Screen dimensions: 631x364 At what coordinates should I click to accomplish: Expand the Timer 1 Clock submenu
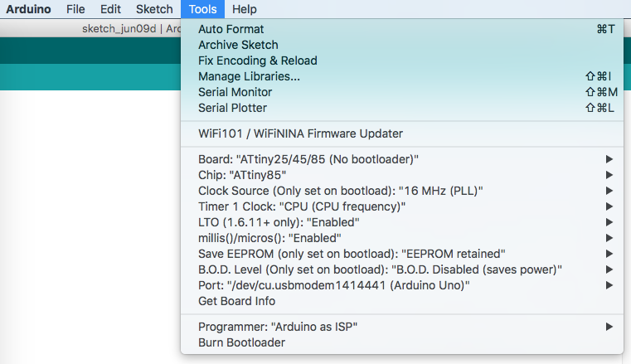click(x=402, y=206)
